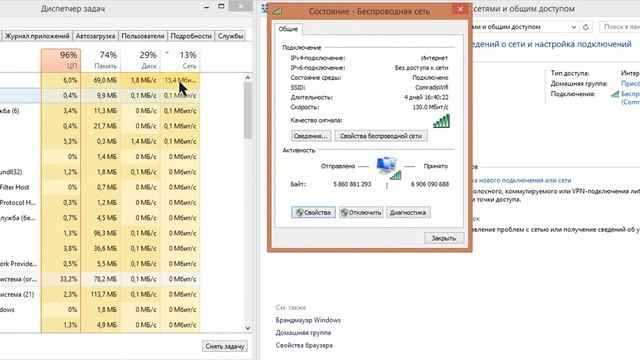
Task: Click the received bytes value 6 906 090 688
Action: pos(430,184)
